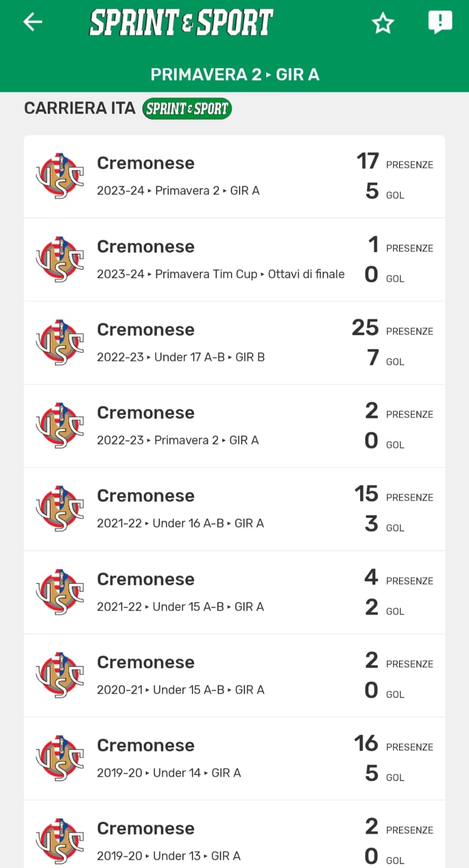Viewport: 469px width, 868px height.
Task: Open the Primavera 2 GIR A header link
Action: click(x=235, y=74)
